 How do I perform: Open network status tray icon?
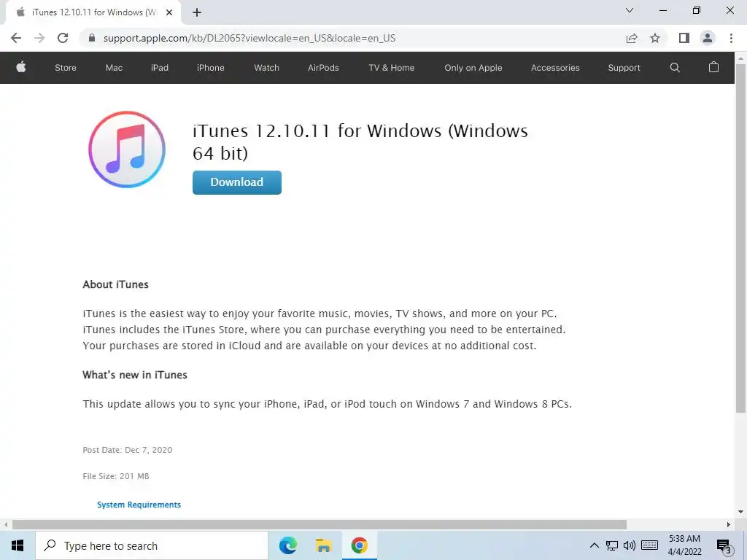(x=612, y=545)
